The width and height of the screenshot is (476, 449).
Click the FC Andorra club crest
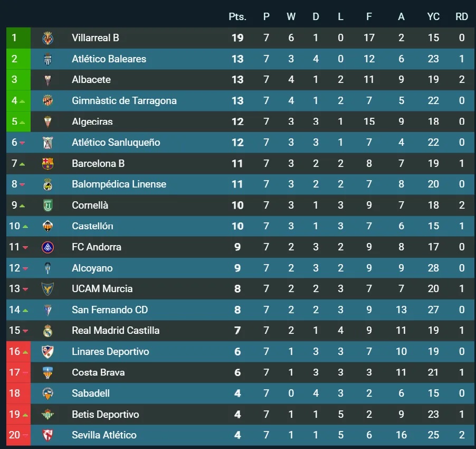pyautogui.click(x=48, y=247)
